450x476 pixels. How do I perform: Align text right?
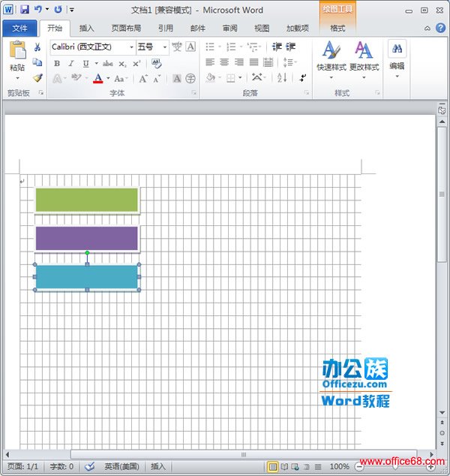(x=239, y=62)
